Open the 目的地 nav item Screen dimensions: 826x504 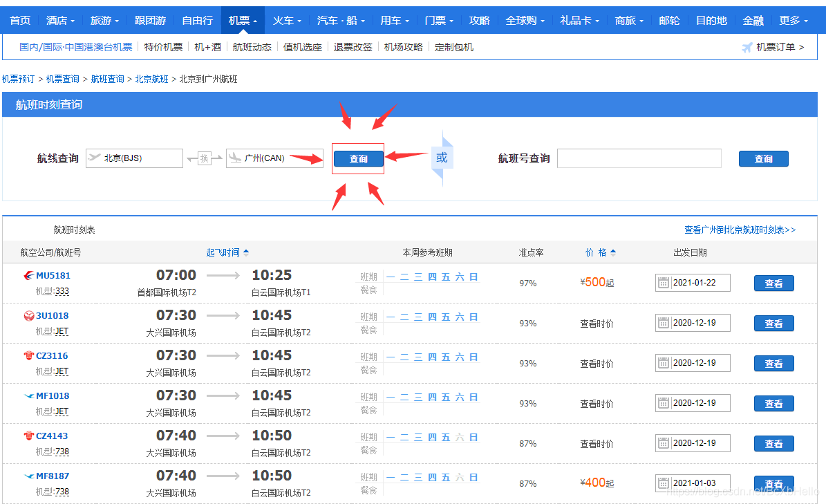pyautogui.click(x=711, y=21)
